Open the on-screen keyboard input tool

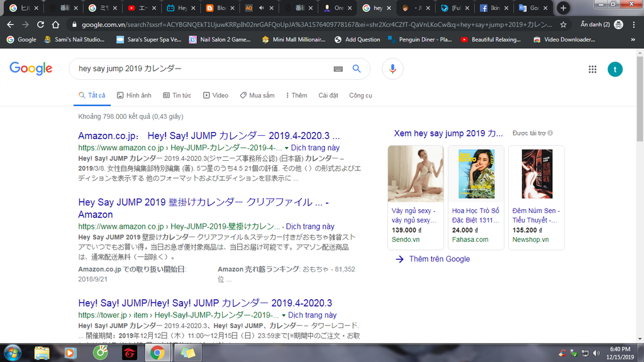338,69
